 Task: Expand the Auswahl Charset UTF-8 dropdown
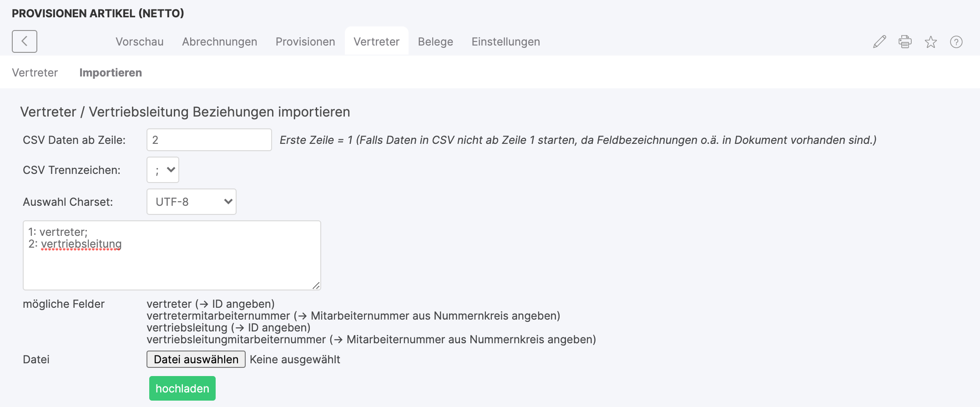[192, 202]
